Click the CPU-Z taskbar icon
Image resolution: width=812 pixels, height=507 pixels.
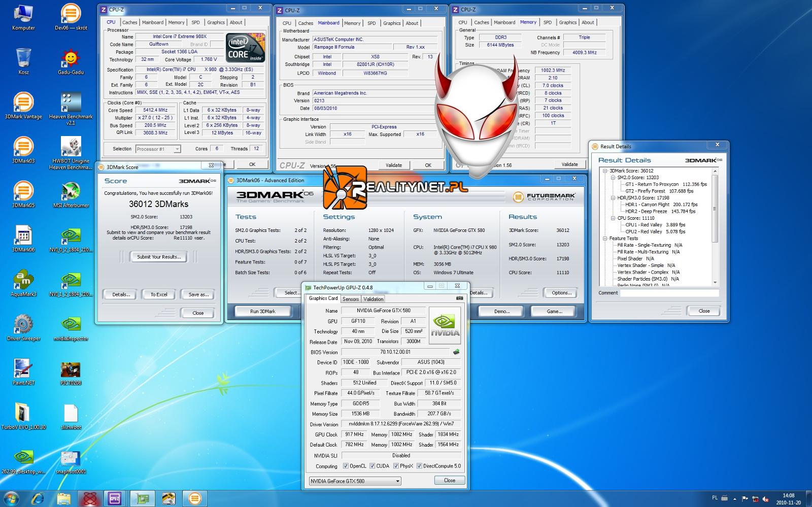pyautogui.click(x=114, y=498)
